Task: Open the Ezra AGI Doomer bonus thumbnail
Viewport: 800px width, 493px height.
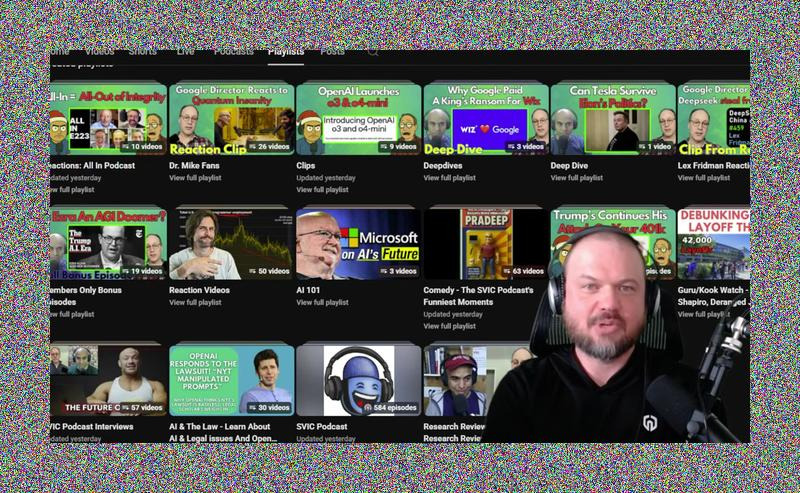Action: pyautogui.click(x=108, y=244)
